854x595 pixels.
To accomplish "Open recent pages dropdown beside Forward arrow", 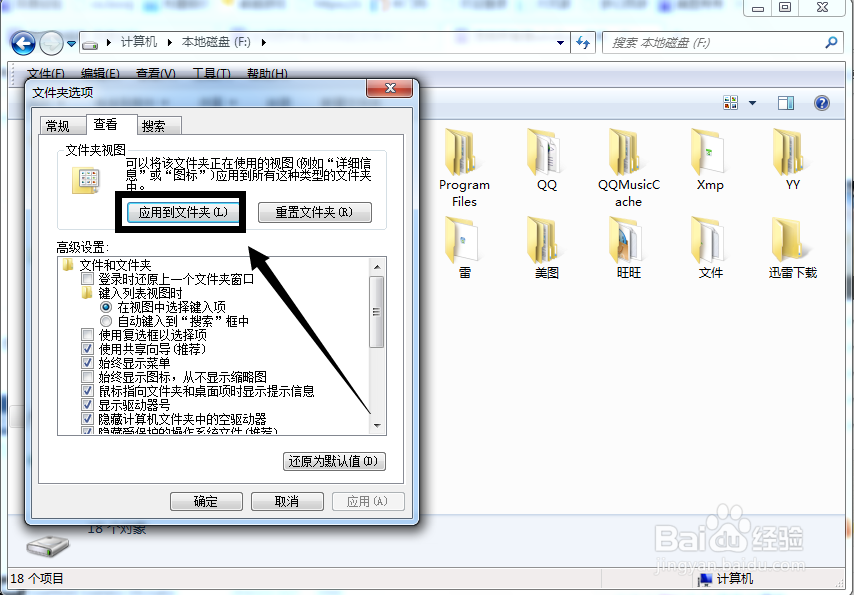I will tap(71, 44).
